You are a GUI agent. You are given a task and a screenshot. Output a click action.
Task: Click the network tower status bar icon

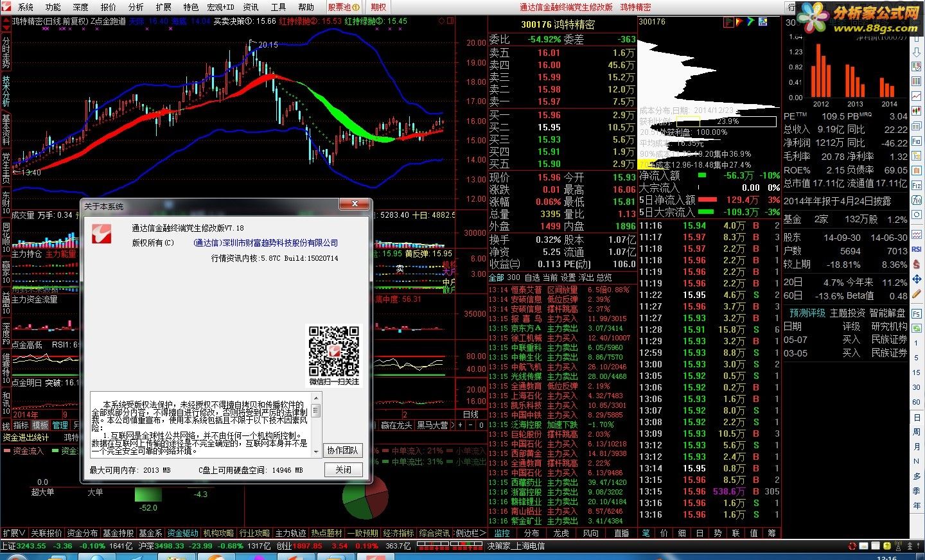[x=899, y=547]
